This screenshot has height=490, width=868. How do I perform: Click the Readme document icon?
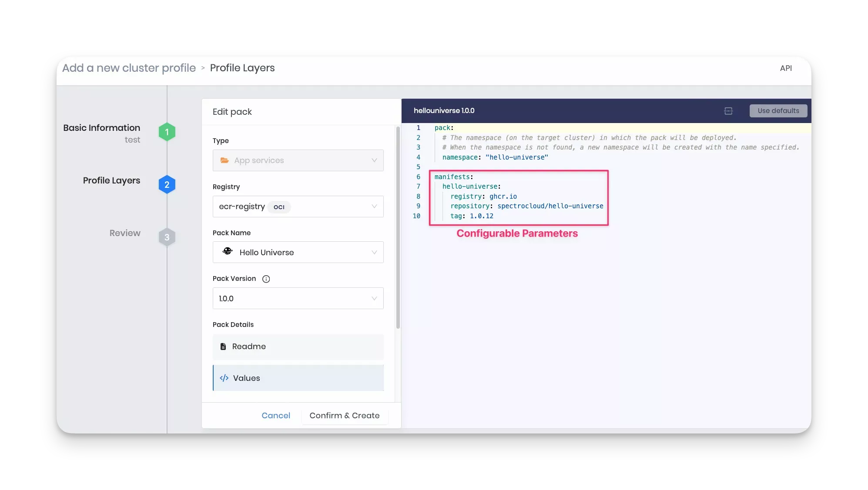point(223,347)
